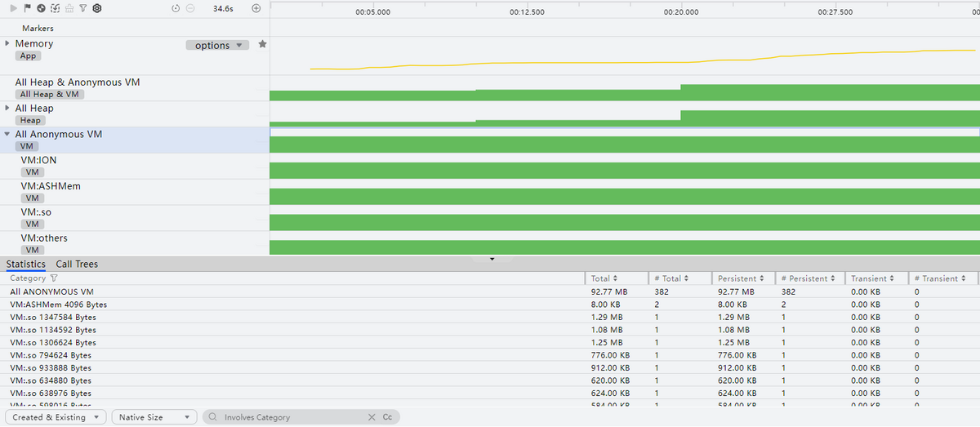980x427 pixels.
Task: Toggle case-sensitive Cc in search box
Action: (x=387, y=417)
